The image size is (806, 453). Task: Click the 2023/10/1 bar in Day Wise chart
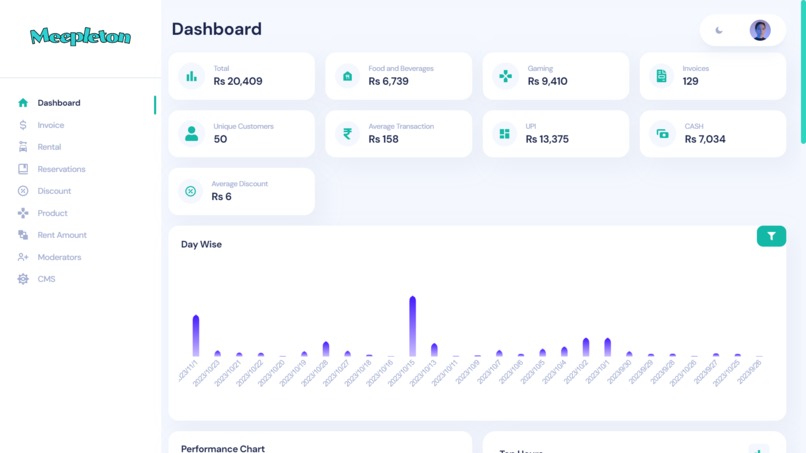tap(608, 347)
